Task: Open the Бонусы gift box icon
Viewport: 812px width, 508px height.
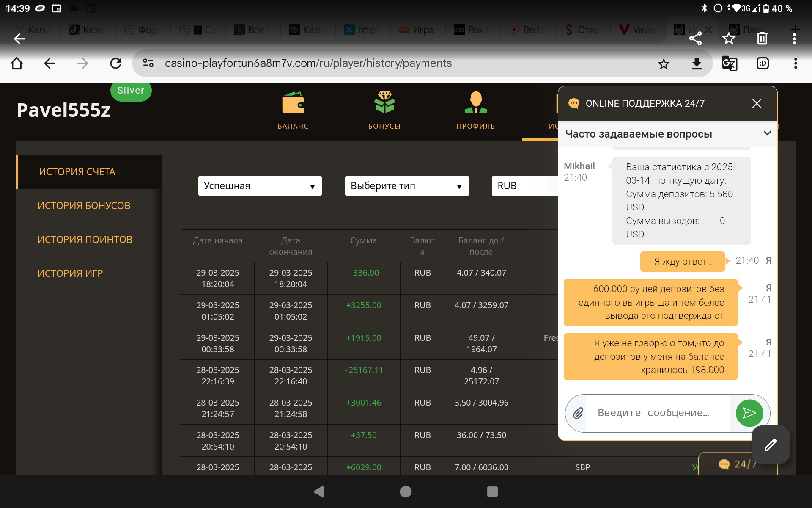Action: coord(384,103)
